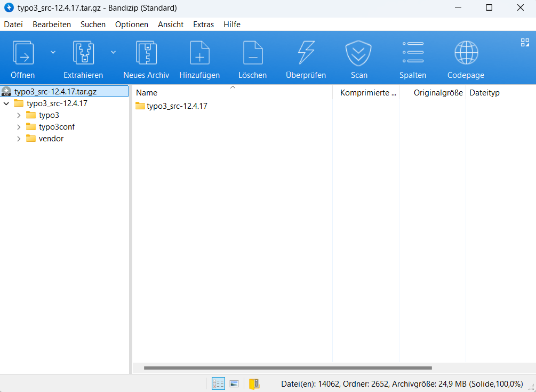This screenshot has height=392, width=536.
Task: Open the Optionen menu
Action: (132, 25)
